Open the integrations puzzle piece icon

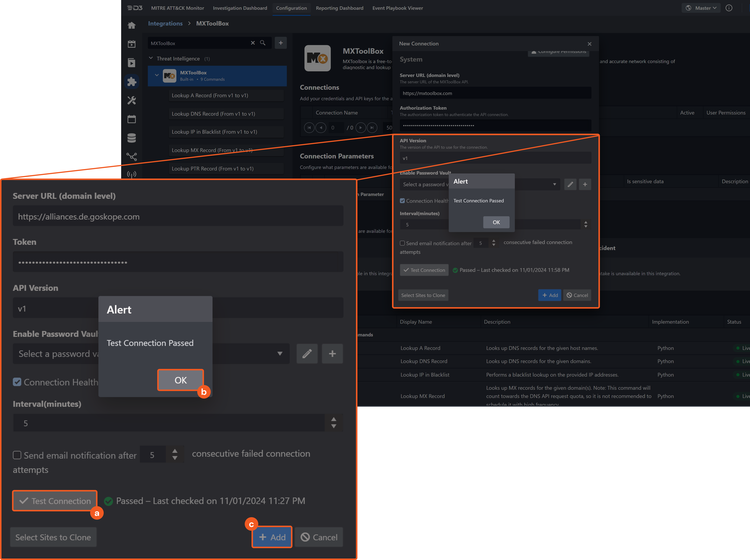coord(131,81)
